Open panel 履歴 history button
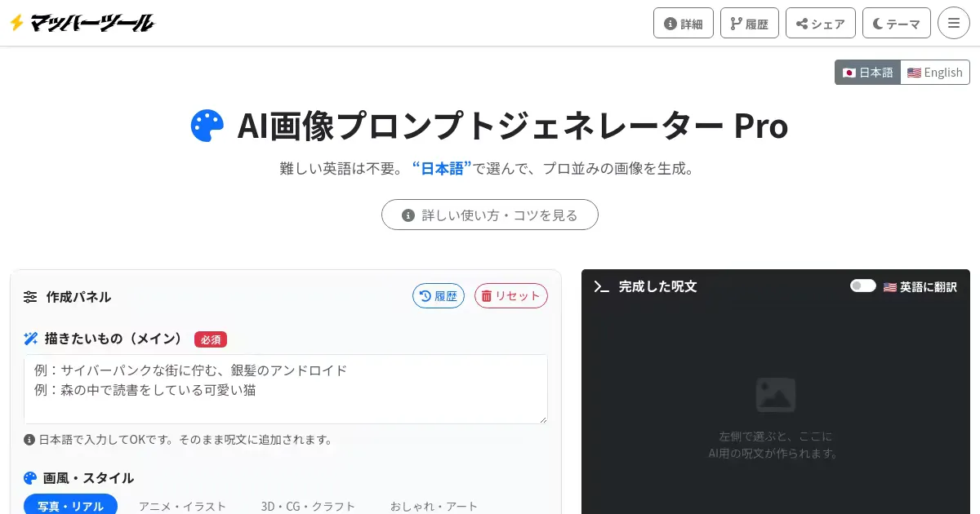 [x=439, y=296]
